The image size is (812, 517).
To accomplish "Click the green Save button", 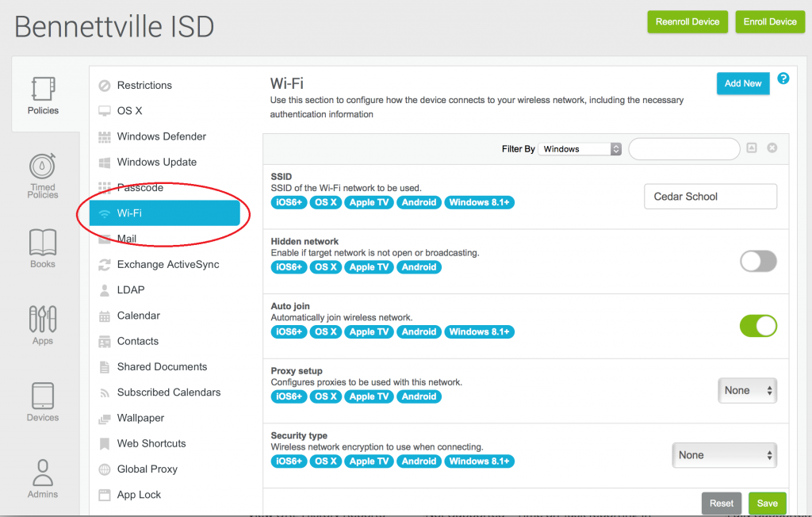I will coord(767,503).
